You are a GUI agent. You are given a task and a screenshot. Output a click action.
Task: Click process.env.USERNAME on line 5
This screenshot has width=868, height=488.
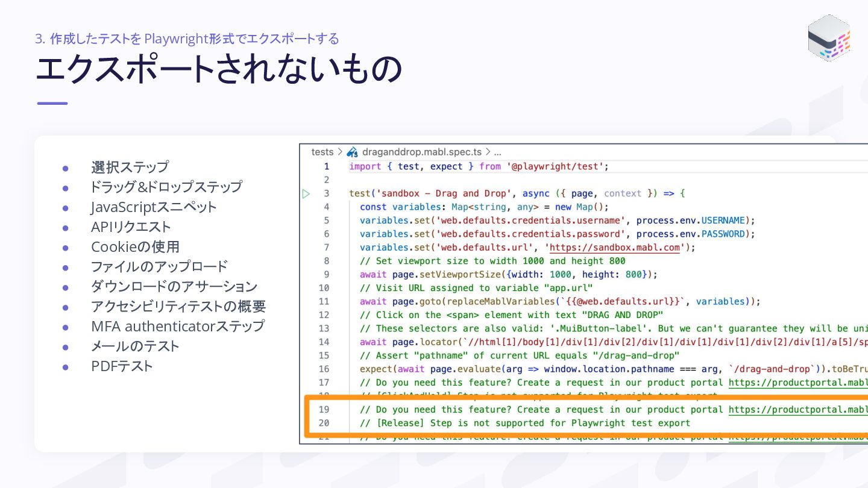(x=691, y=221)
